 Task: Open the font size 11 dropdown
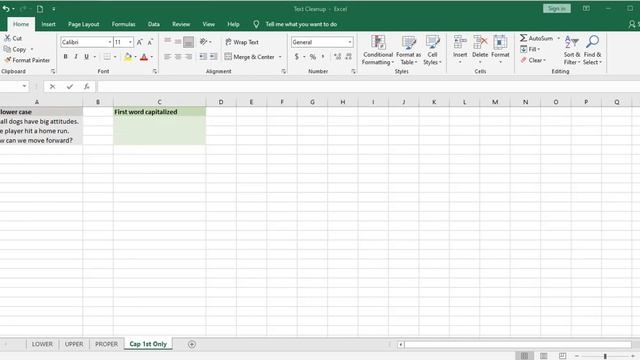tap(130, 42)
